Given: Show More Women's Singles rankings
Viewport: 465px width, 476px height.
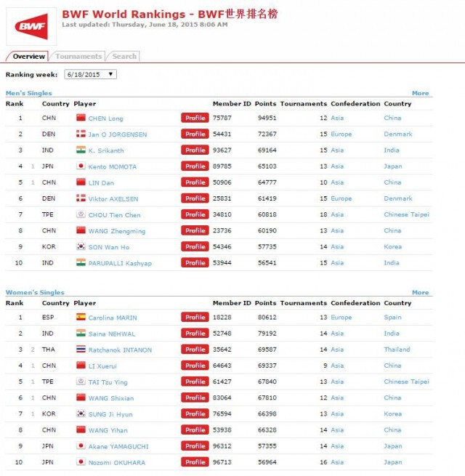Looking at the screenshot, I should click(421, 292).
